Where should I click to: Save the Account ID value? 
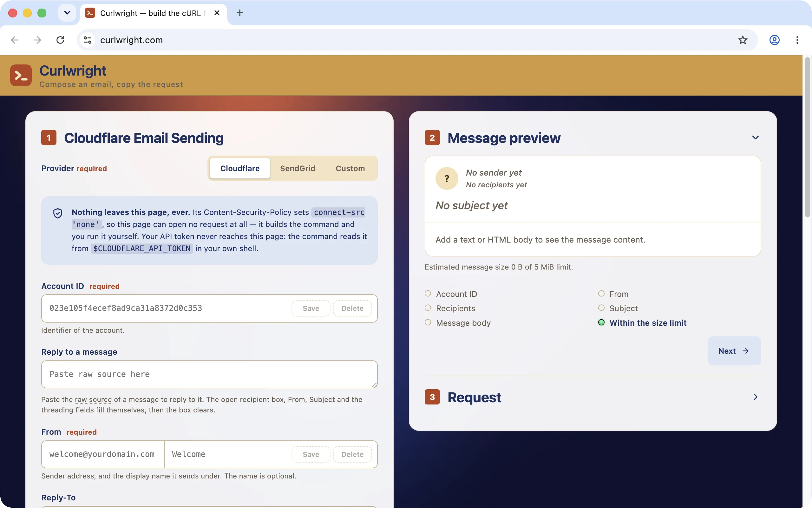coord(311,308)
